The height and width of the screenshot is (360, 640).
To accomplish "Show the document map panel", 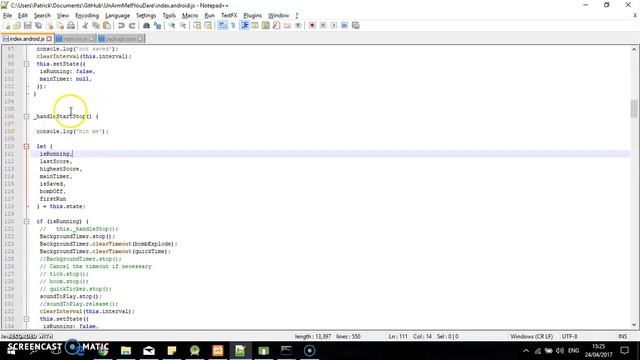I will coord(266,26).
